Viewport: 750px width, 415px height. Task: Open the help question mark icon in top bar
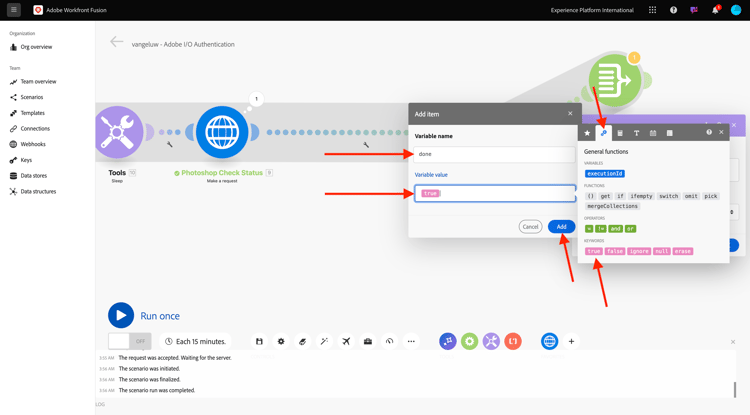coord(673,10)
